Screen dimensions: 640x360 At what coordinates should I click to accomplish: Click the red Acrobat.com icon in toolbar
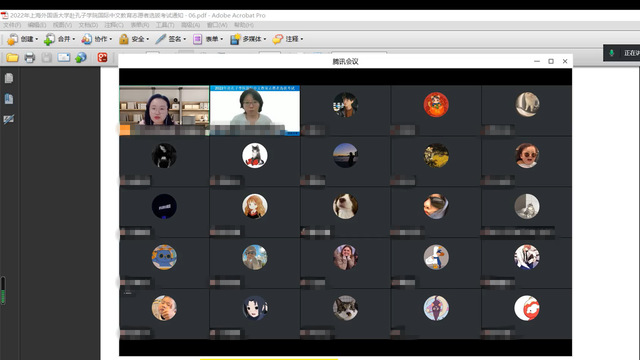coord(102,58)
